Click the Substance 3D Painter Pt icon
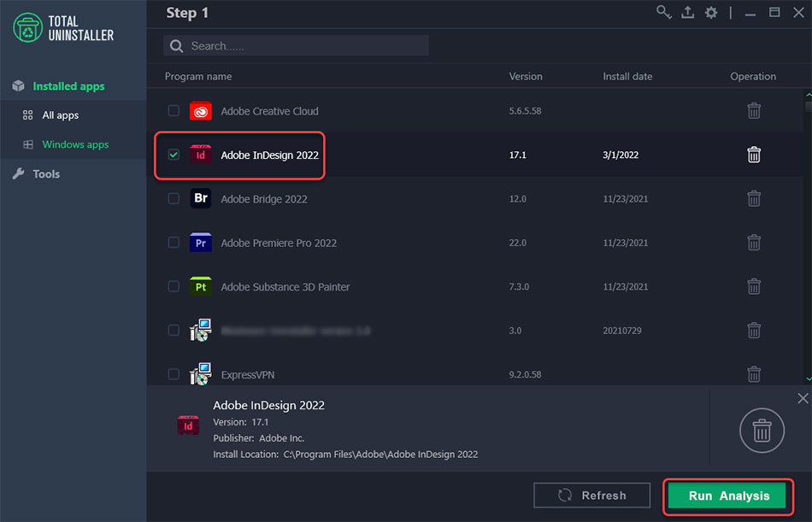The image size is (812, 522). pyautogui.click(x=200, y=286)
